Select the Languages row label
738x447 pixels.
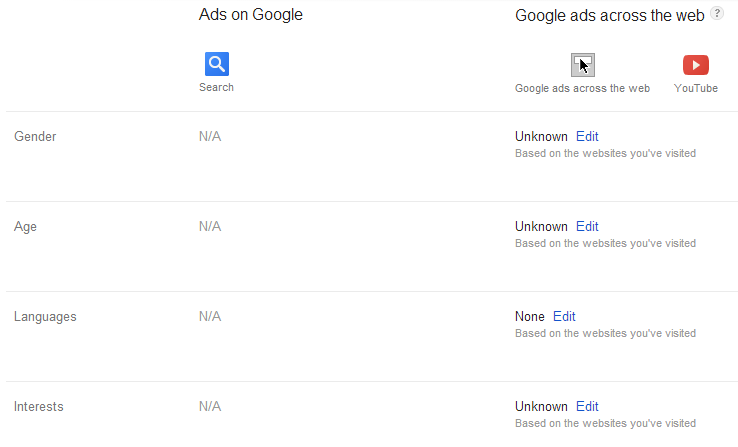click(x=45, y=317)
